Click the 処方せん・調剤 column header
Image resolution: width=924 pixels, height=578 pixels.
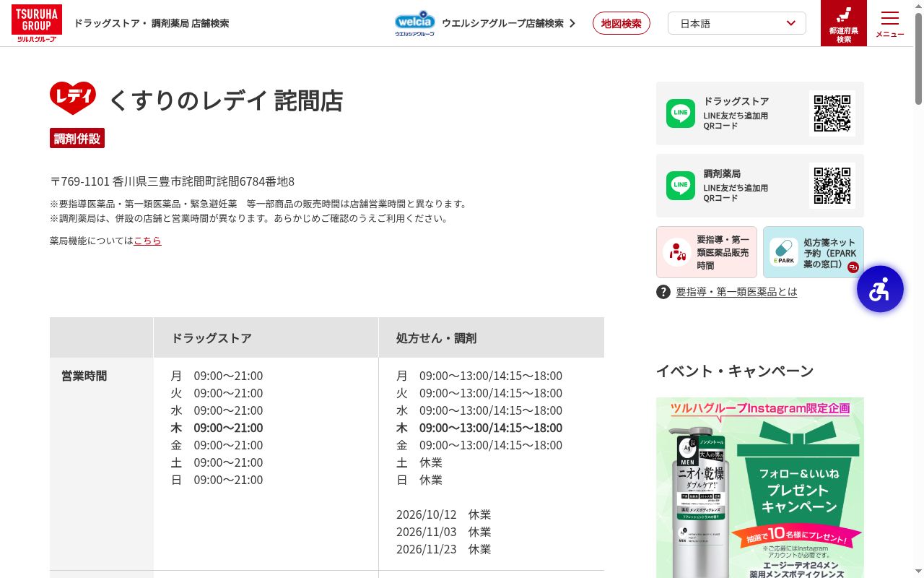coord(492,337)
